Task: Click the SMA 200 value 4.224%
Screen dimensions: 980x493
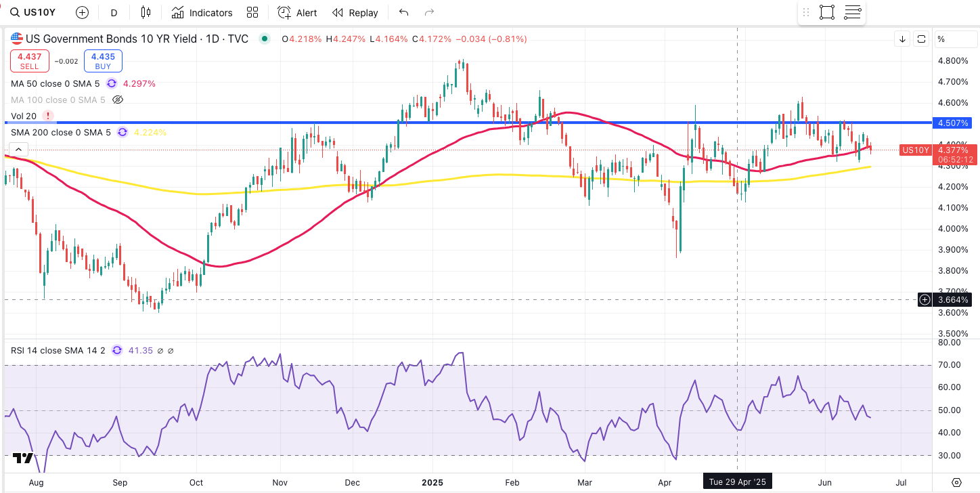Action: pos(150,132)
